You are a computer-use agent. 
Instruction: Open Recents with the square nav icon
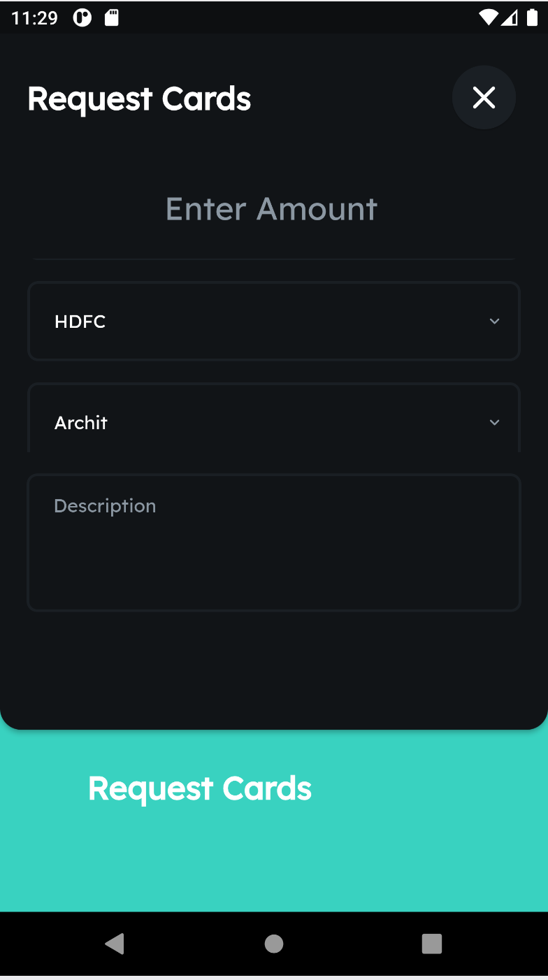pyautogui.click(x=432, y=944)
